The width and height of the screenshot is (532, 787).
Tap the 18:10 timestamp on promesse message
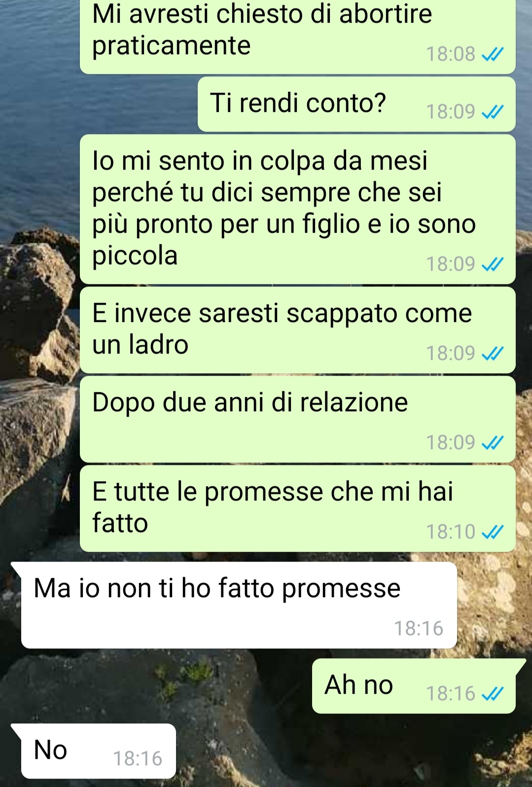click(451, 532)
